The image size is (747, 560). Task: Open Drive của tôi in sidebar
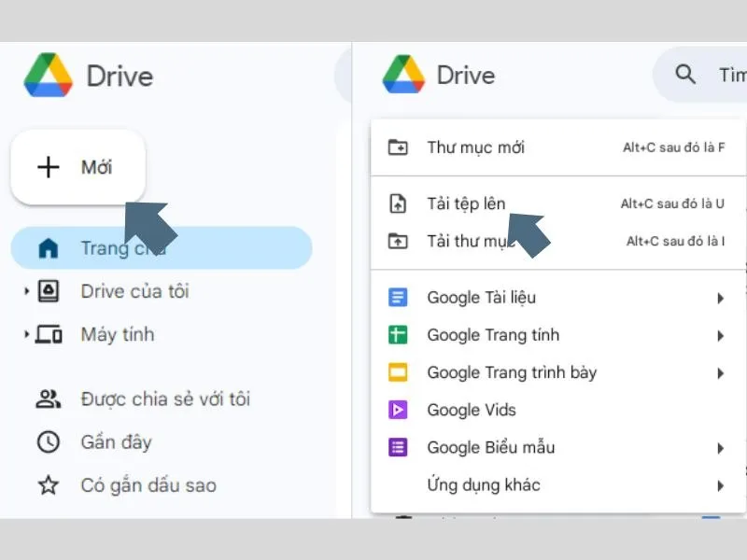(x=162, y=291)
